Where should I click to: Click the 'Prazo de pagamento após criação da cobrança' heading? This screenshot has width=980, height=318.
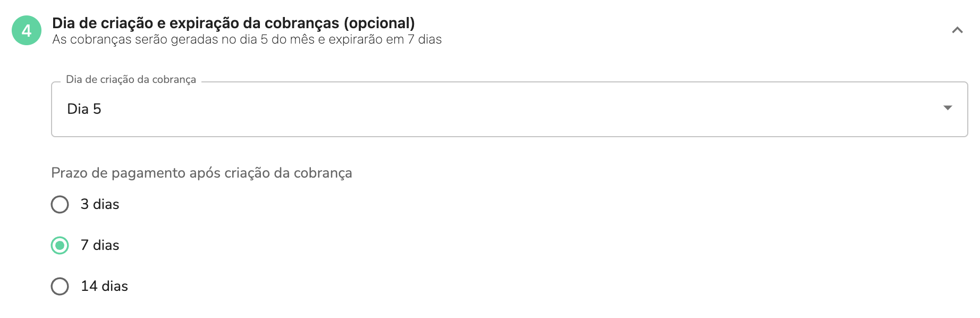pos(202,173)
